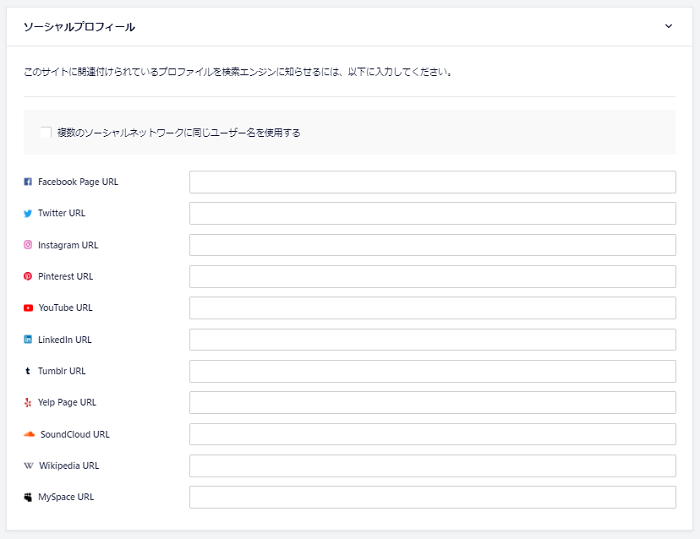Image resolution: width=700 pixels, height=539 pixels.
Task: Focus the Instagram URL field
Action: (432, 245)
